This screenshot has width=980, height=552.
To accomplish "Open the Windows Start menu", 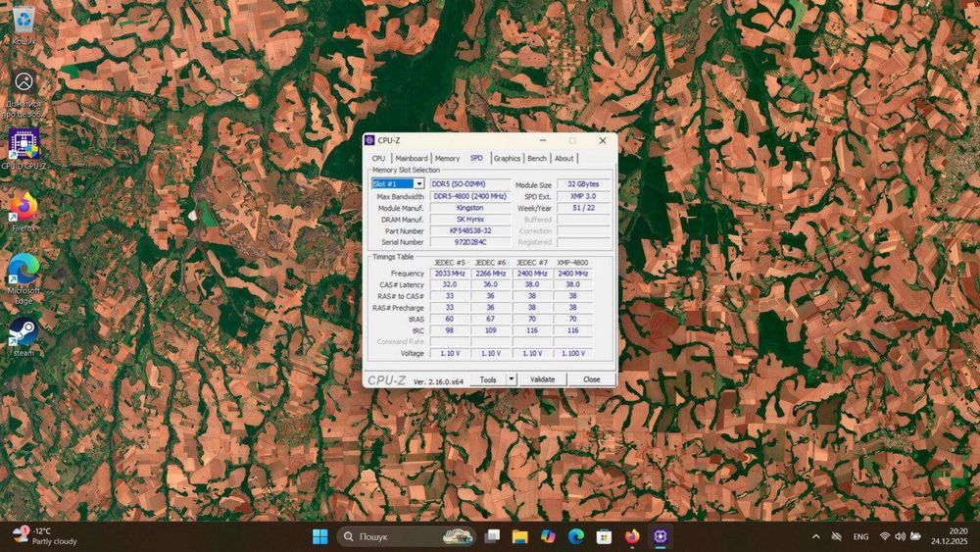I will (x=320, y=536).
